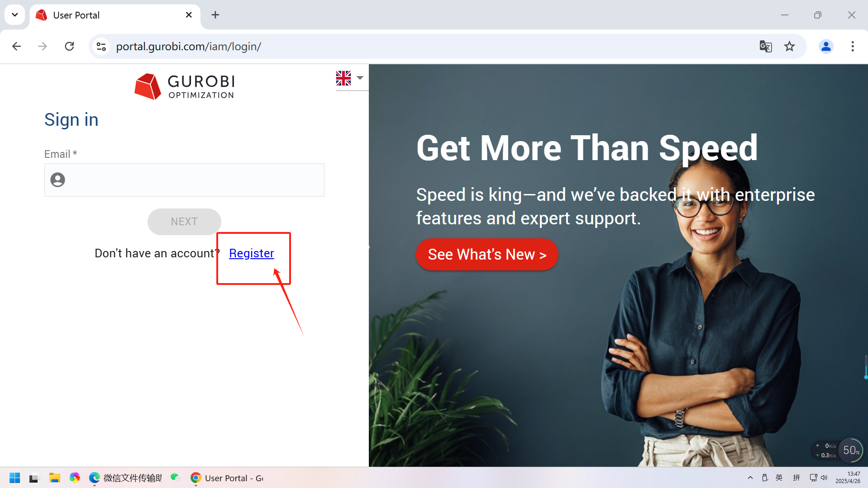
Task: Open Chrome's three-dot menu
Action: click(853, 47)
